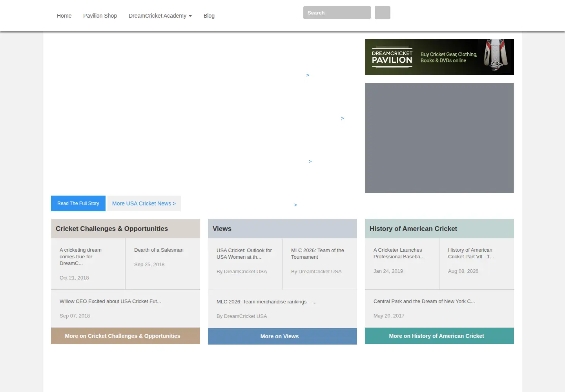
Task: Focus the Search input field
Action: pos(337,13)
